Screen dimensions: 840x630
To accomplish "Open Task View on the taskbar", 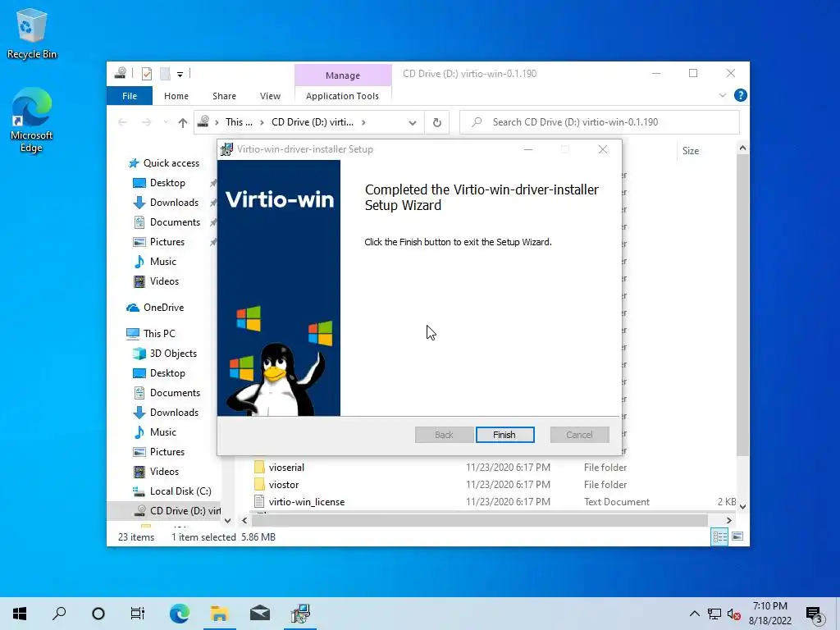I will [x=138, y=614].
